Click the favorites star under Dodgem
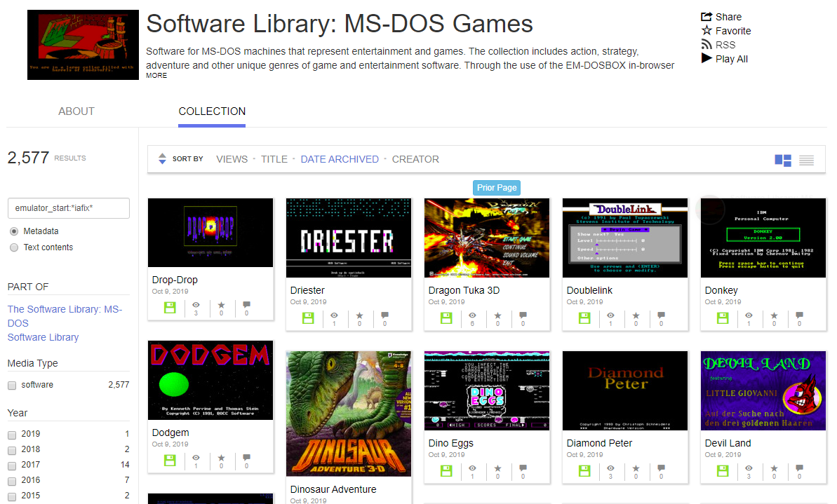The height and width of the screenshot is (504, 837). (x=221, y=458)
